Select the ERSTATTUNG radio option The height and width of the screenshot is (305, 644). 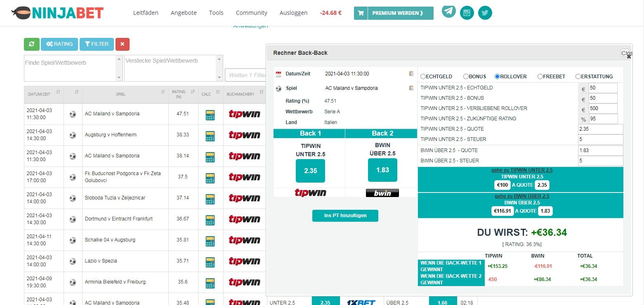pyautogui.click(x=578, y=77)
